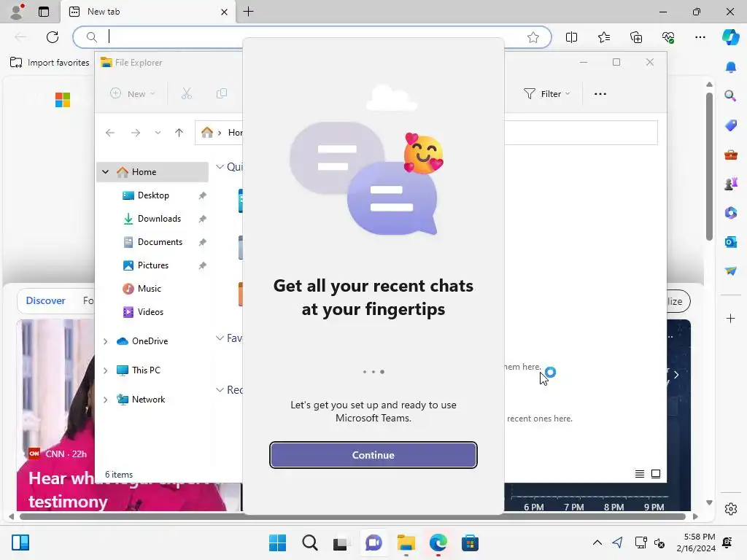747x560 pixels.
Task: Open Edge sidebar settings gear
Action: tap(730, 509)
